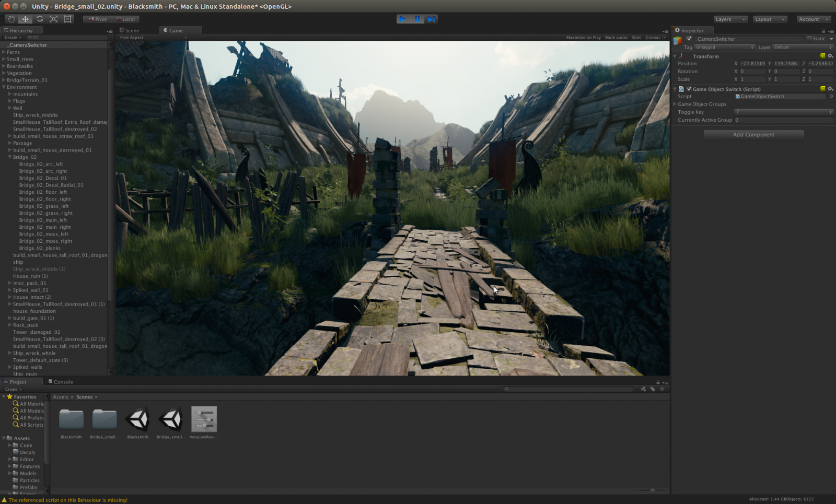Switch to the Console tab
Viewport: 836px width, 504px height.
click(61, 382)
